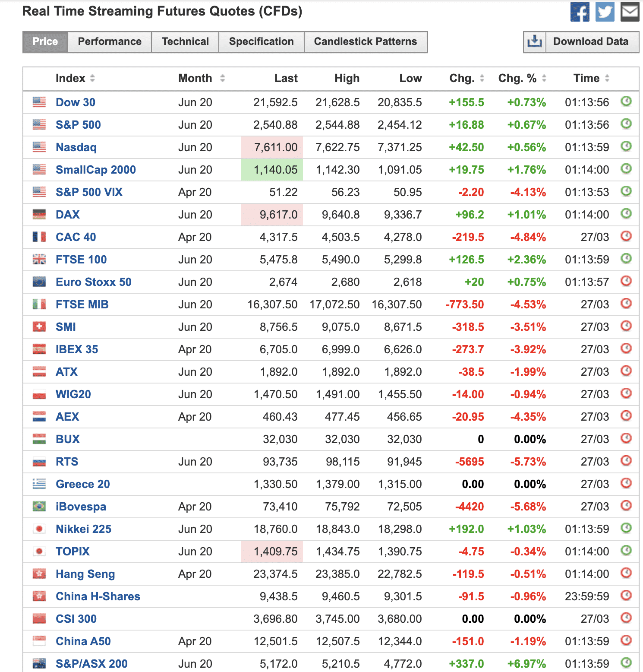Click the download arrow icon
Screen dimensions: 643x672
tap(535, 41)
